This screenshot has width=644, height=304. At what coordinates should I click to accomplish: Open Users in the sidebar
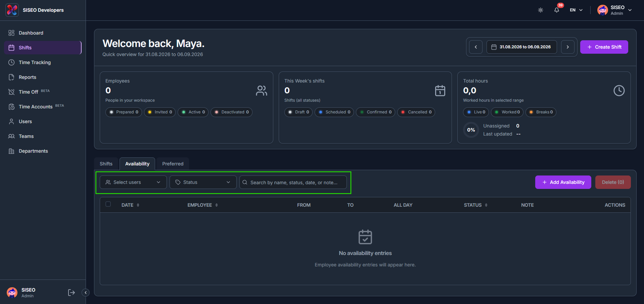point(43,121)
